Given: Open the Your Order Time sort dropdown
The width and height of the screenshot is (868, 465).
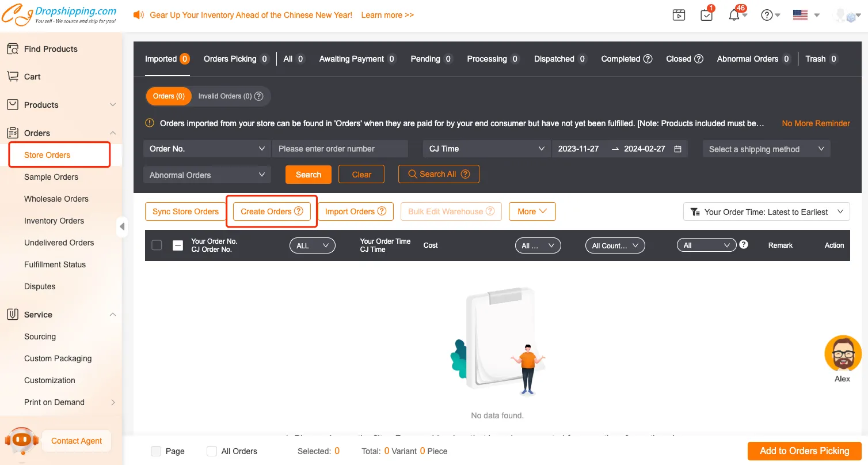Looking at the screenshot, I should (766, 212).
